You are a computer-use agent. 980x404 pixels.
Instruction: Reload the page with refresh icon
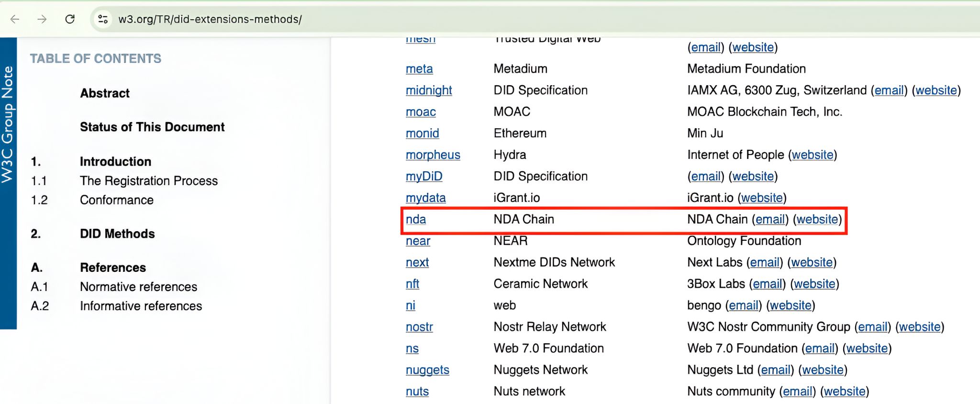(70, 19)
